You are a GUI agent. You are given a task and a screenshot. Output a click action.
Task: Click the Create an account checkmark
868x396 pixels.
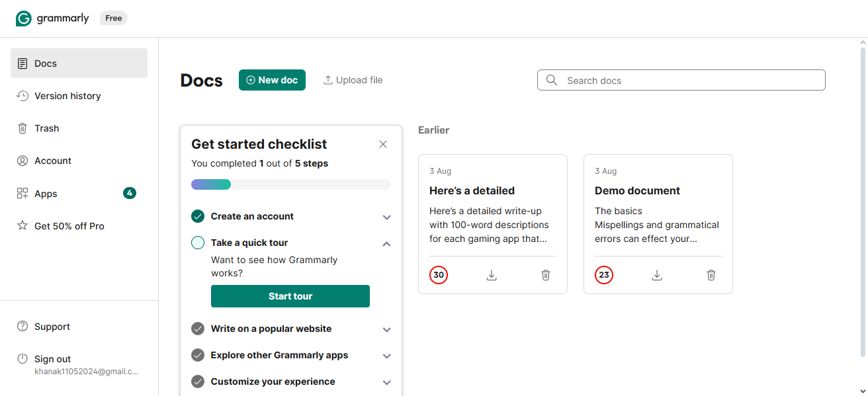198,216
